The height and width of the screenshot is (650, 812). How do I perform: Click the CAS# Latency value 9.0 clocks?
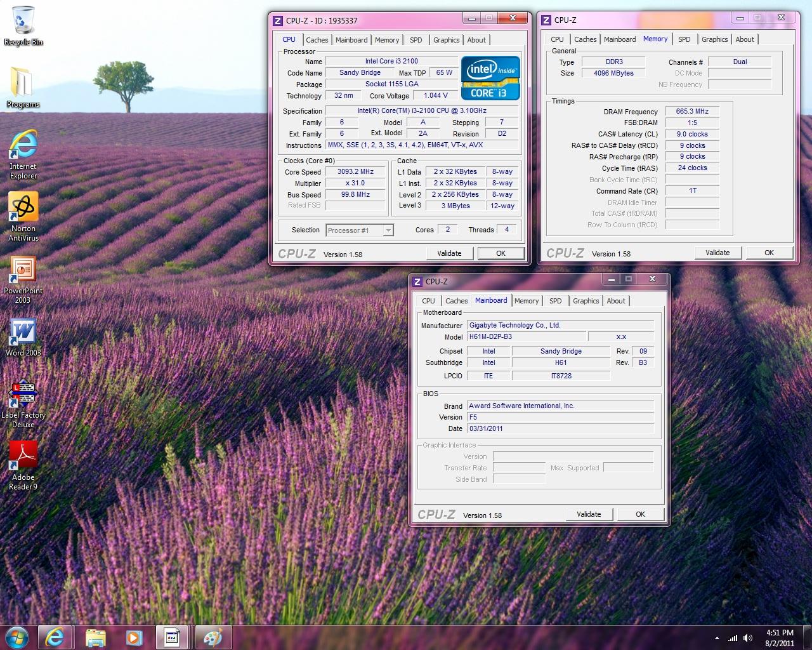(692, 134)
